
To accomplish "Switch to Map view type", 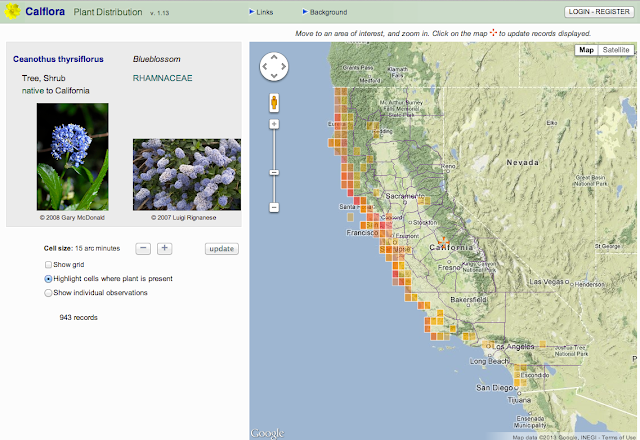I will pos(586,50).
